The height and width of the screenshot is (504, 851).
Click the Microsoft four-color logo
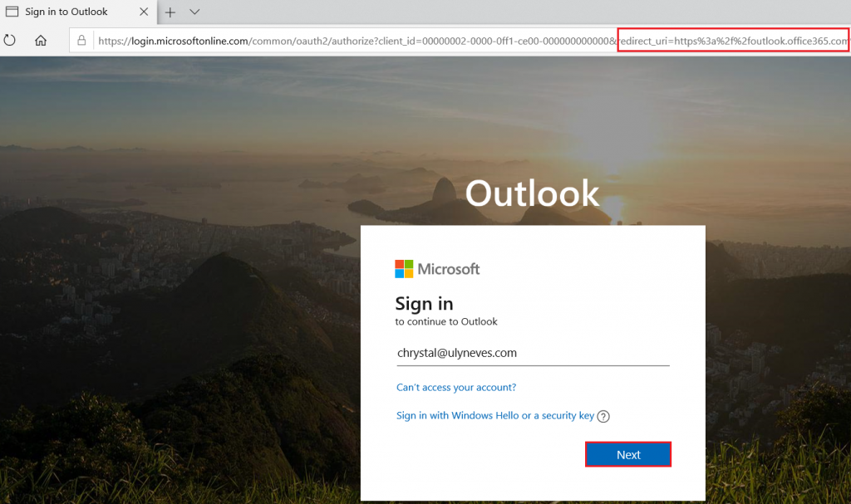click(404, 268)
